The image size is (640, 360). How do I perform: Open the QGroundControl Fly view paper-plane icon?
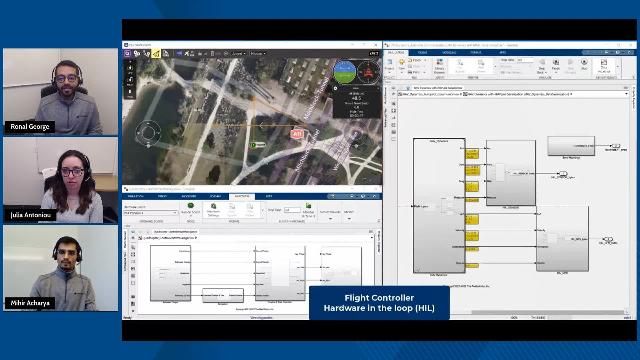[156, 53]
